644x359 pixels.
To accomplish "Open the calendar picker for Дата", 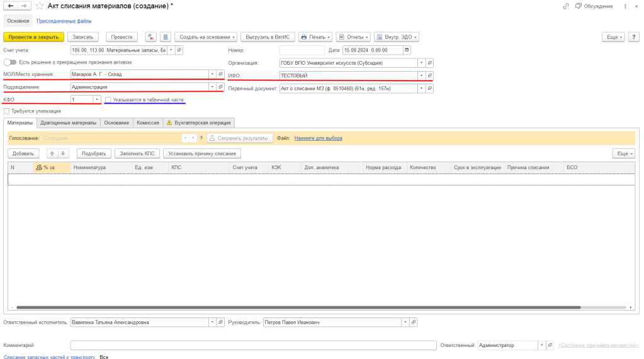I will [407, 50].
